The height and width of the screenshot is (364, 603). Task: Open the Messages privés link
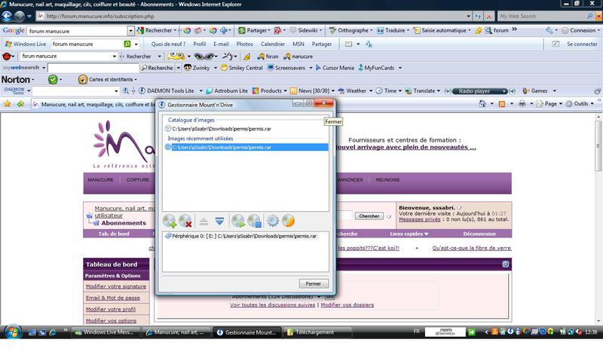pos(420,219)
